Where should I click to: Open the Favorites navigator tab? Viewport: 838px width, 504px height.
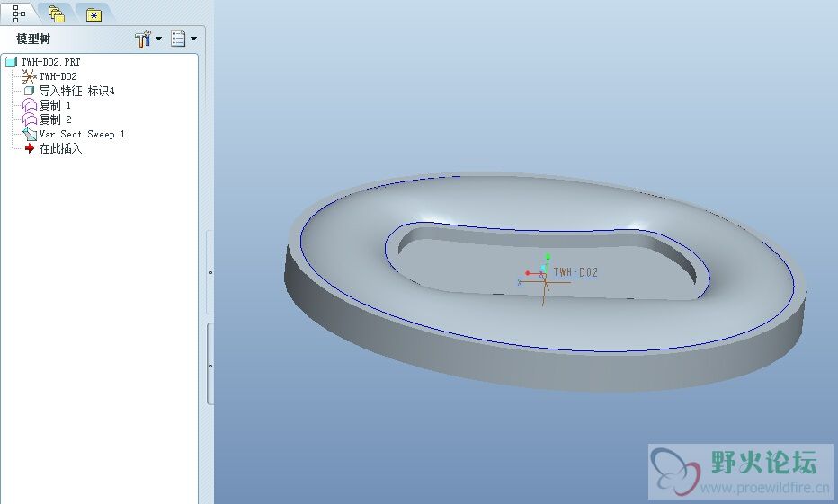pyautogui.click(x=94, y=15)
